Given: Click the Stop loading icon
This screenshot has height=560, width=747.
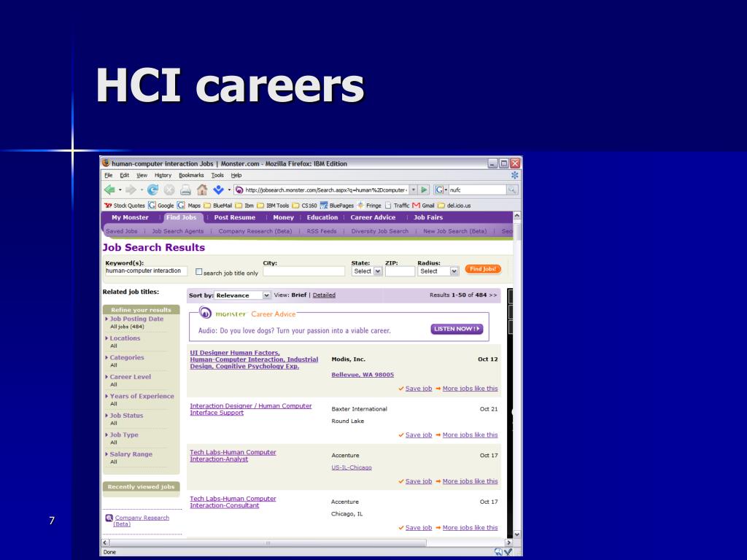Looking at the screenshot, I should [169, 190].
